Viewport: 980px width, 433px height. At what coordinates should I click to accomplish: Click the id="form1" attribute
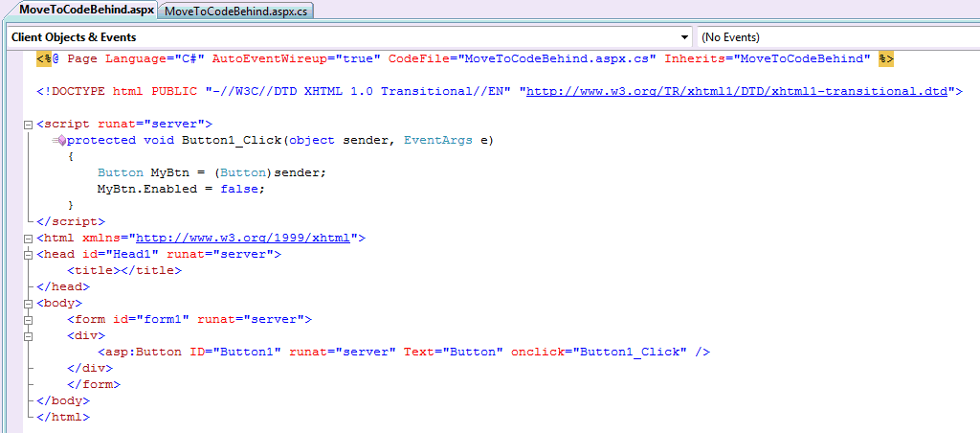point(150,319)
